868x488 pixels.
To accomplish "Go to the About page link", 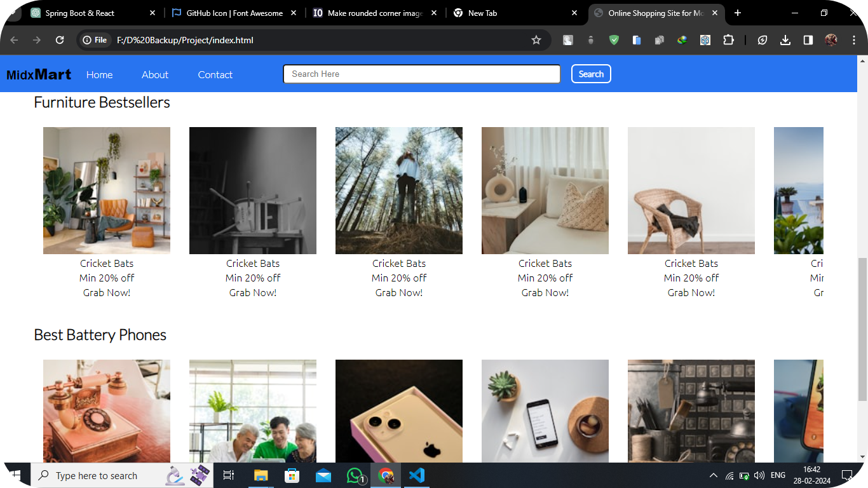I will (155, 74).
